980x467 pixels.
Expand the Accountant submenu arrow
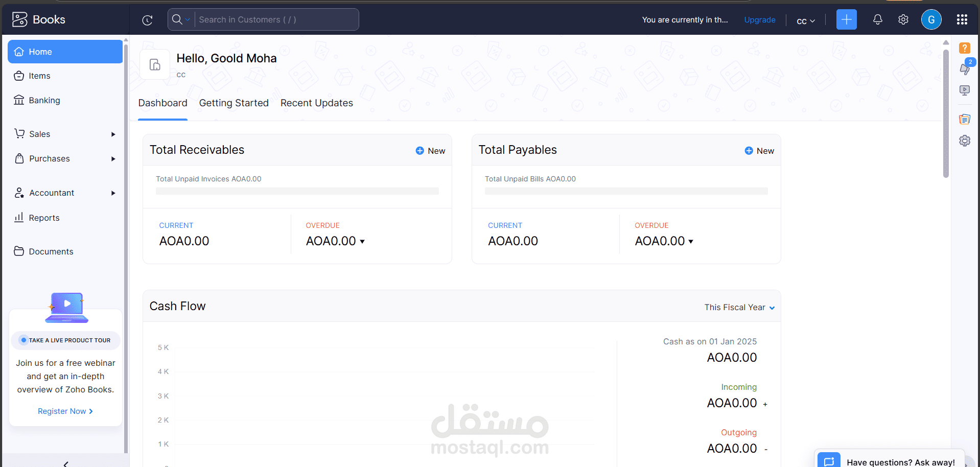coord(113,193)
